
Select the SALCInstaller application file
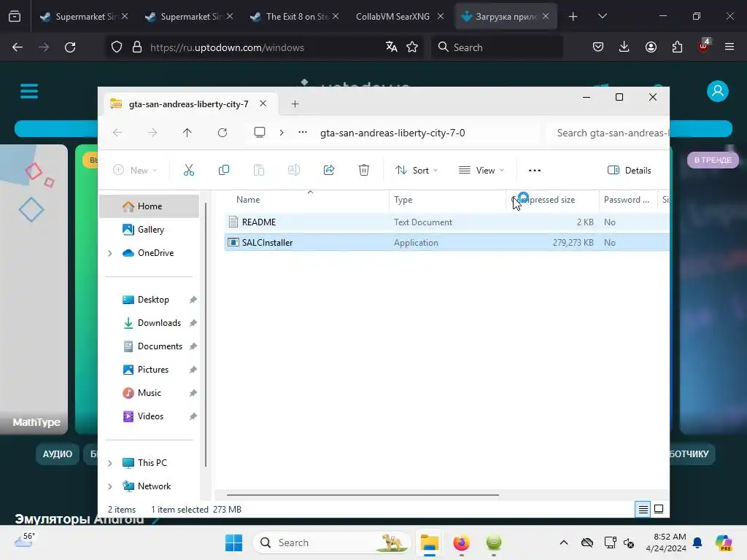point(446,242)
